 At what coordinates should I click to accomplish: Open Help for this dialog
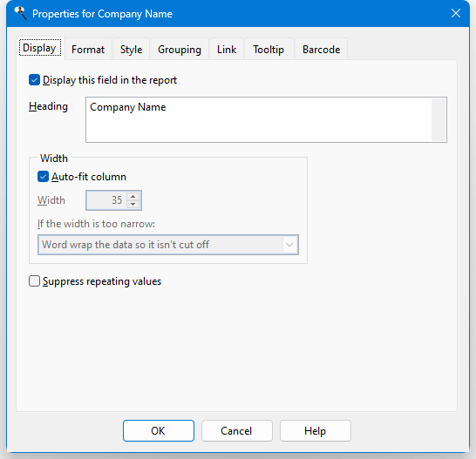[x=316, y=430]
